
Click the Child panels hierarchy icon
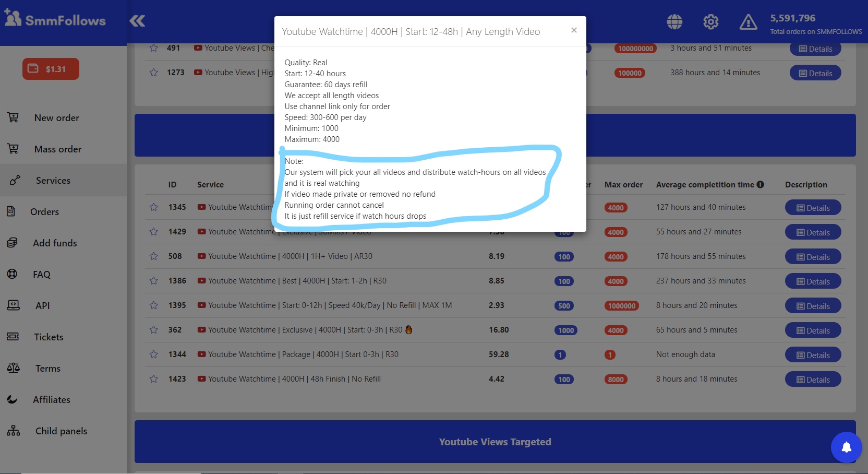tap(13, 431)
